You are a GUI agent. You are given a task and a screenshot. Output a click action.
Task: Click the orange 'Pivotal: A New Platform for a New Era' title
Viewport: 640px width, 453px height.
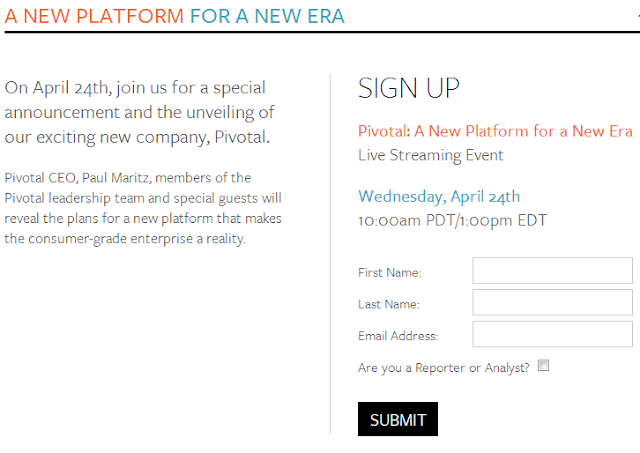pyautogui.click(x=495, y=131)
